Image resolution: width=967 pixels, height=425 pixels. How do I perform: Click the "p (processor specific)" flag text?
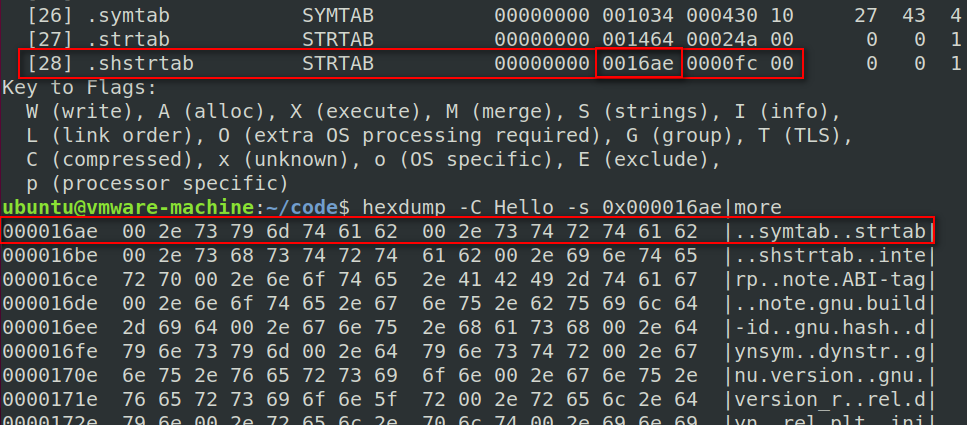157,183
